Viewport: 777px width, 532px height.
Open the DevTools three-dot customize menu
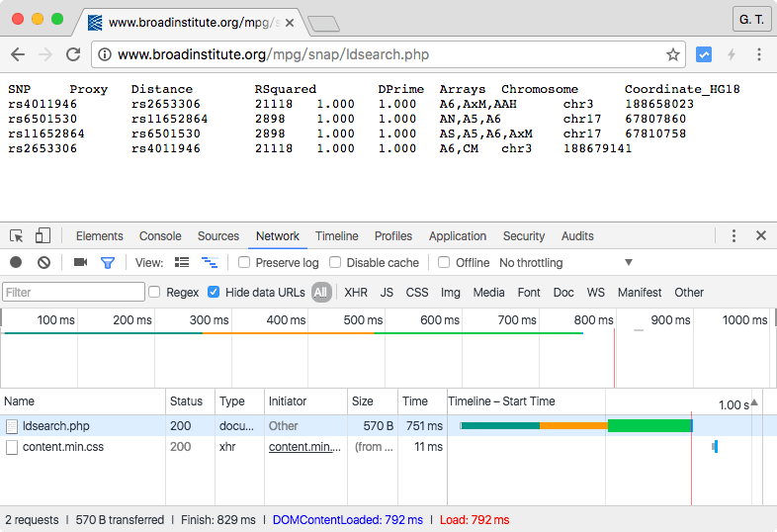pos(734,236)
